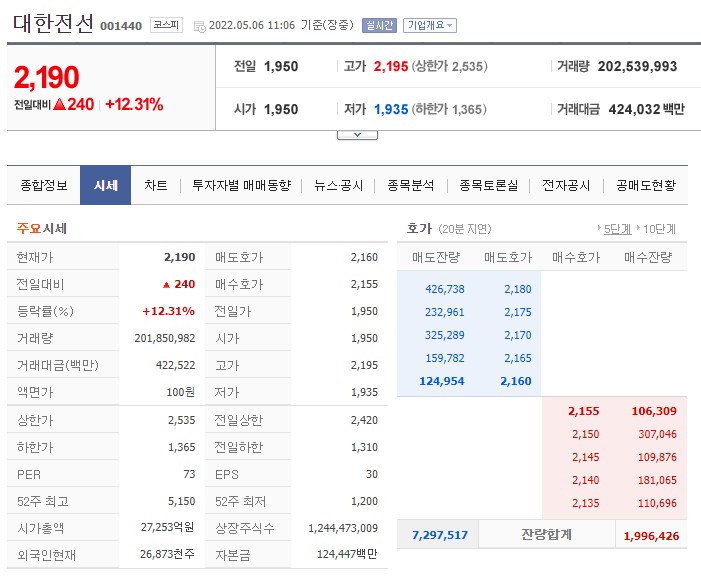Click the stock name 대한전선

(53, 23)
